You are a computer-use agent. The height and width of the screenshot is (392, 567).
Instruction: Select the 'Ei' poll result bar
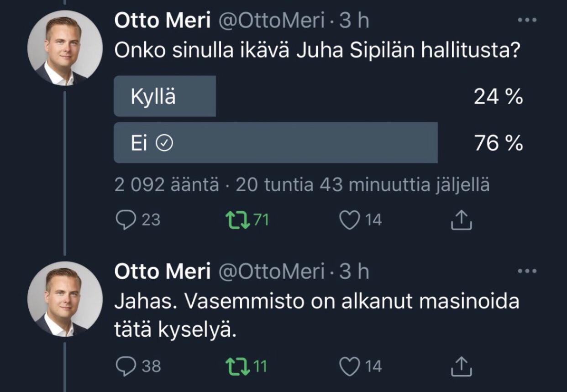coord(275,143)
